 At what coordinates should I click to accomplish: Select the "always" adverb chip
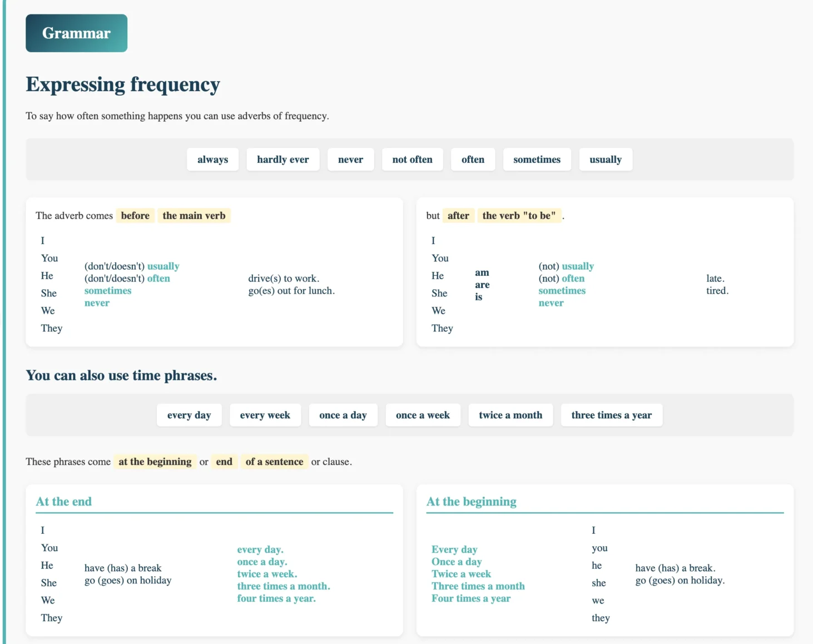point(212,160)
